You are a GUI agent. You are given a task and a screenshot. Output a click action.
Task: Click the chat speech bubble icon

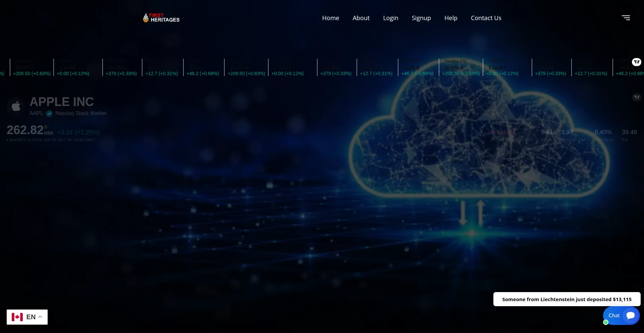click(631, 316)
